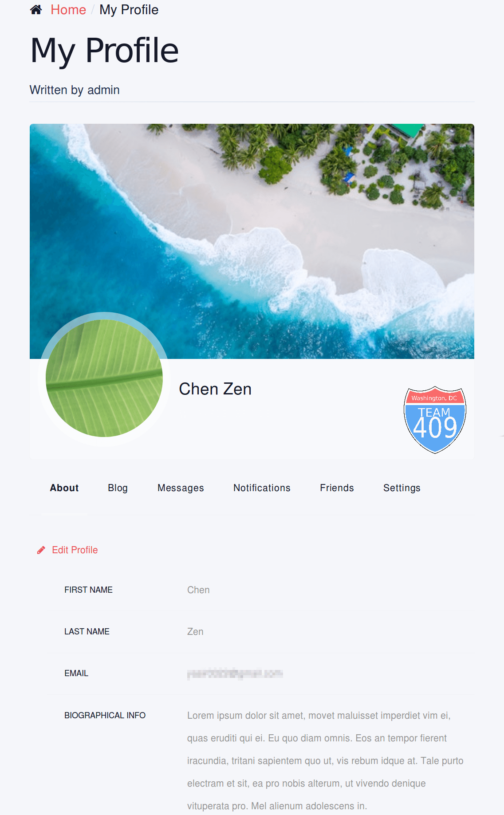The image size is (504, 815).
Task: Click the My Profile breadcrumb text
Action: click(x=129, y=10)
